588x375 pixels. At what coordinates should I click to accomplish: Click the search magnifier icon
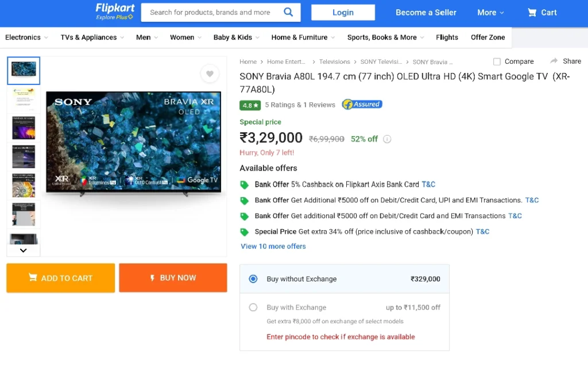point(288,12)
